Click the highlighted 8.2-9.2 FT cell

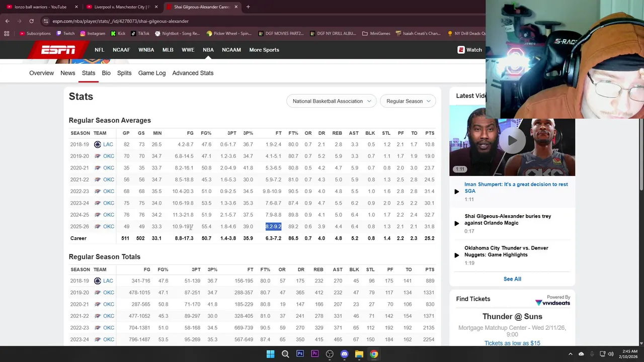[x=273, y=226]
